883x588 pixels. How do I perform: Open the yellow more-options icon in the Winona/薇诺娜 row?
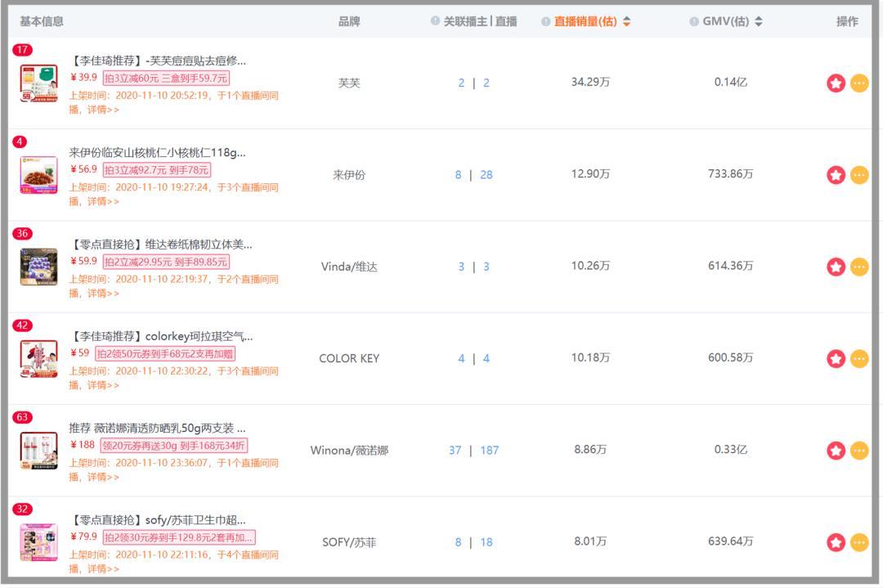858,451
